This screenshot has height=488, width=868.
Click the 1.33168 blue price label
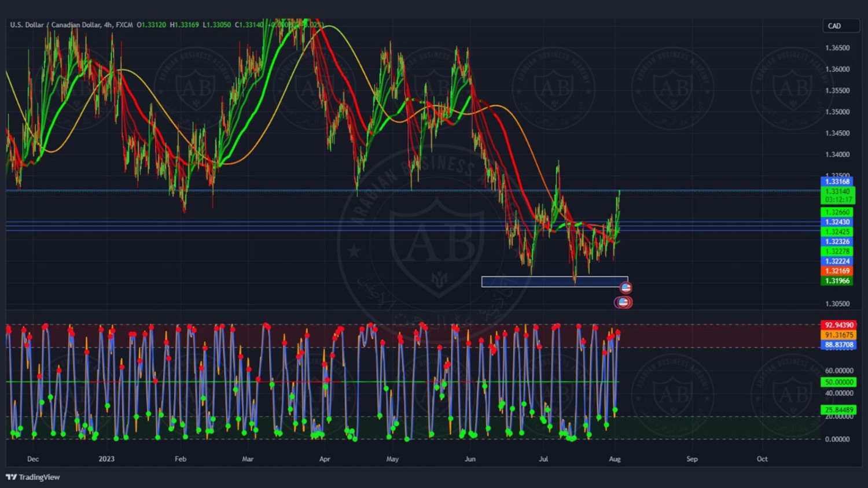tap(837, 182)
